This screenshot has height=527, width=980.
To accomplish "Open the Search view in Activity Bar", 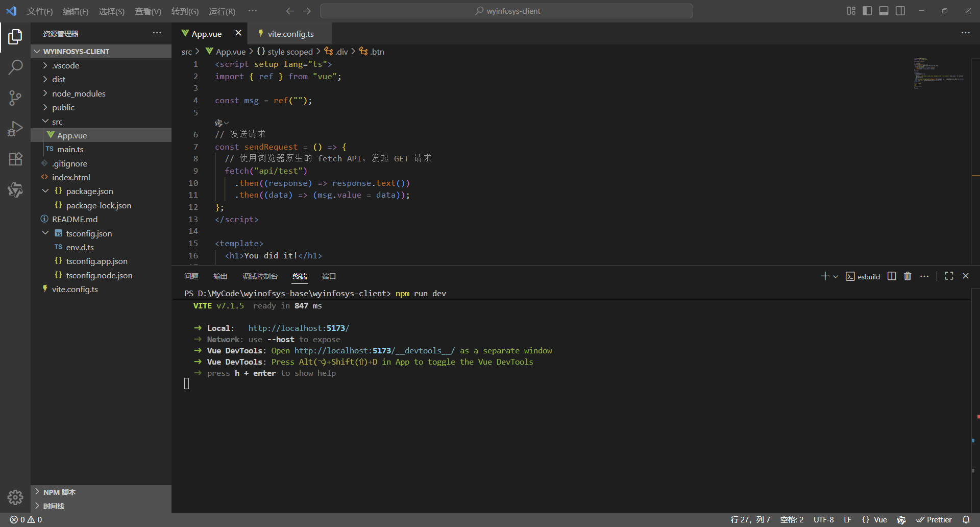I will (x=15, y=67).
